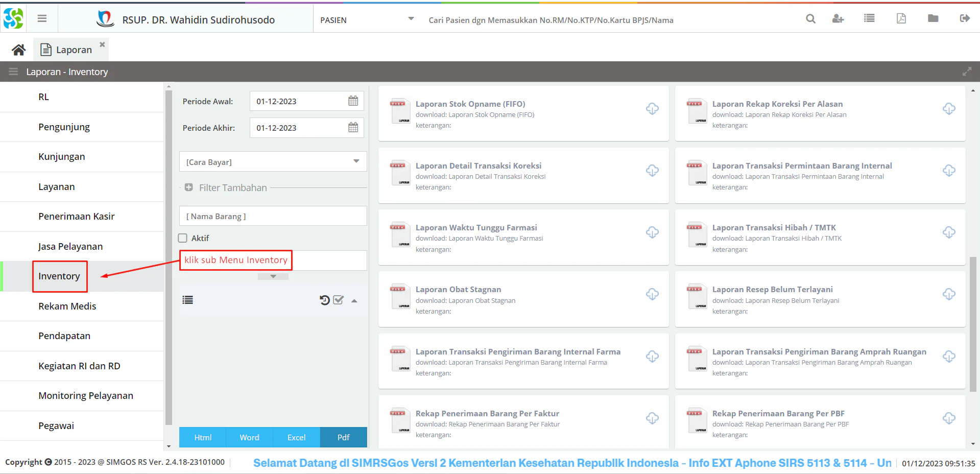Close the Laporan tab
Viewport: 980px width, 474px height.
(x=102, y=44)
